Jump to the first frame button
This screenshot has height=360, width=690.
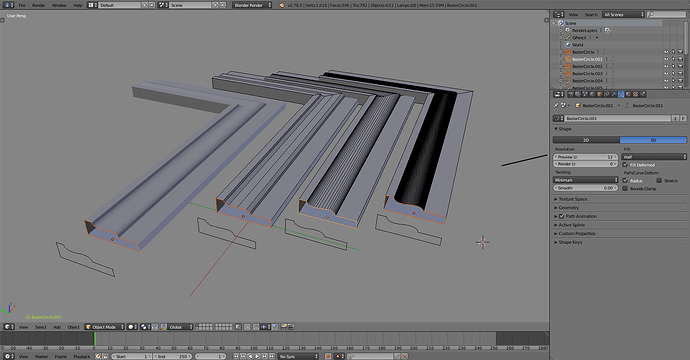[236, 356]
